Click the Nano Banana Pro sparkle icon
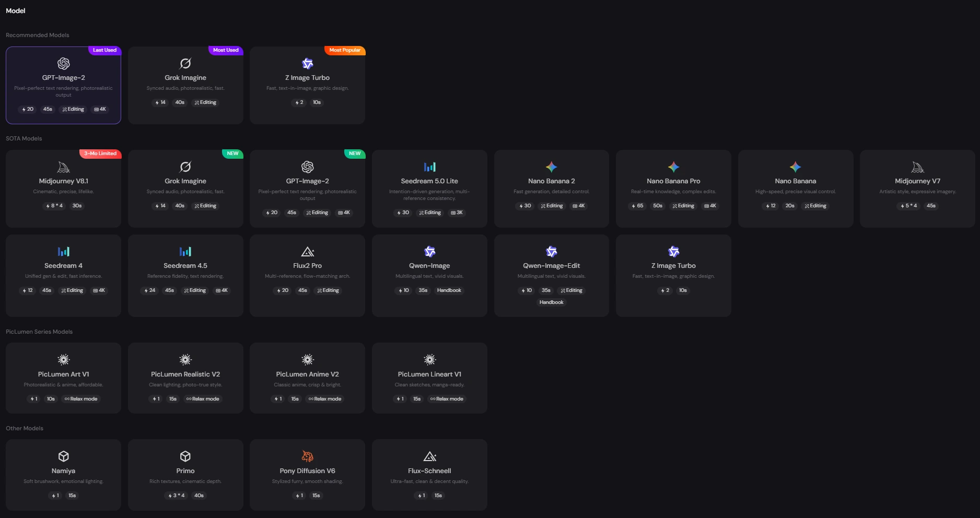The image size is (980, 518). click(673, 167)
